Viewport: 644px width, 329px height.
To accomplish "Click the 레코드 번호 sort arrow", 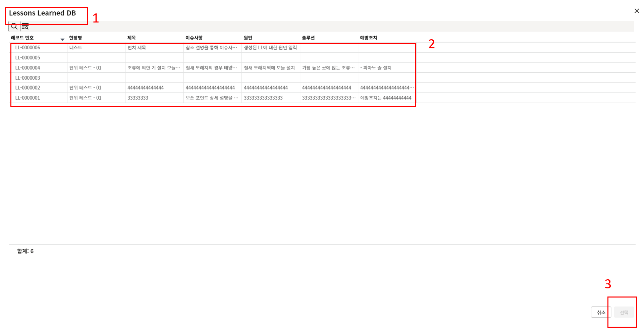I will 62,39.
